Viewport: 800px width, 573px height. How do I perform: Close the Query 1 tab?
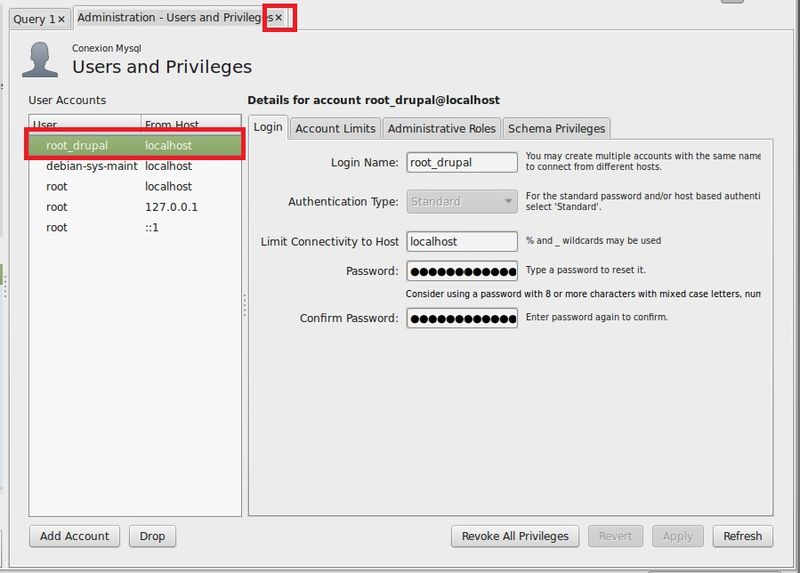(61, 19)
